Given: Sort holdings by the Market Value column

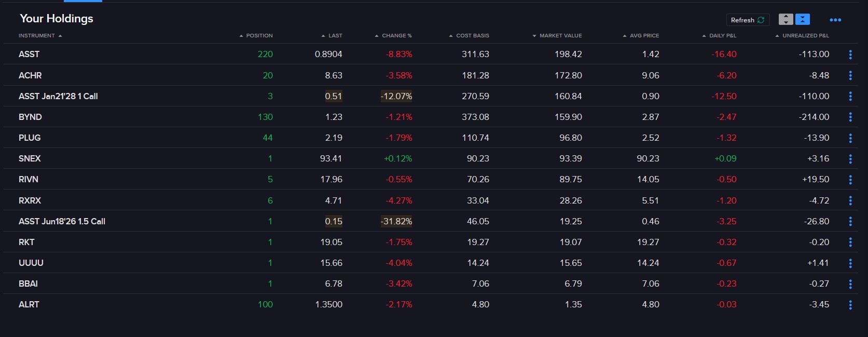Looking at the screenshot, I should (x=557, y=36).
